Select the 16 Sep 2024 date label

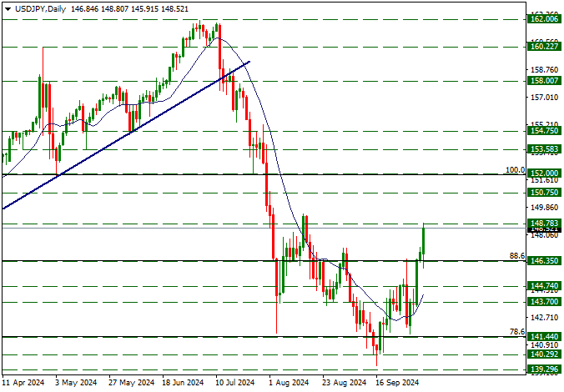pos(397,383)
